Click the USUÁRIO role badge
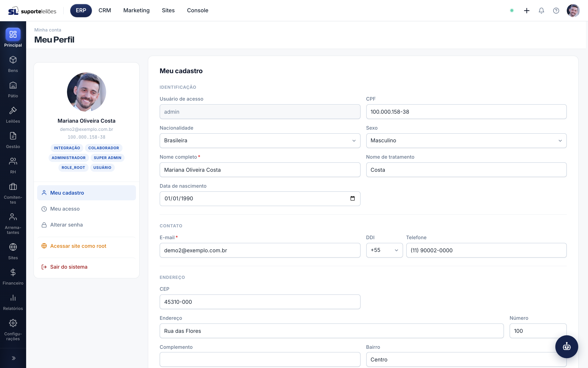Viewport: 588px width, 368px height. (102, 167)
